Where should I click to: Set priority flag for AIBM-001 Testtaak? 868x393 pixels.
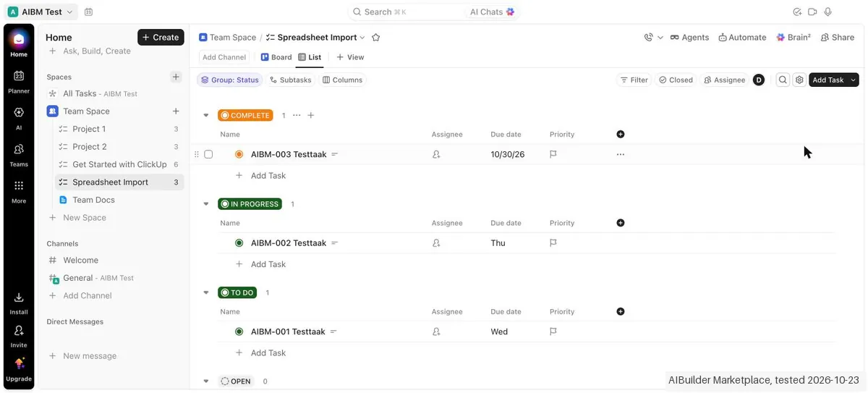coord(553,331)
